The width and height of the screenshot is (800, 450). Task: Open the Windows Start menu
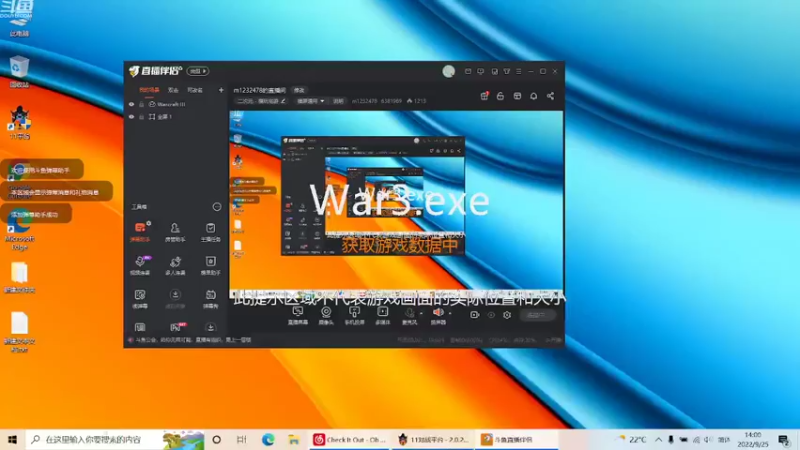tap(12, 439)
